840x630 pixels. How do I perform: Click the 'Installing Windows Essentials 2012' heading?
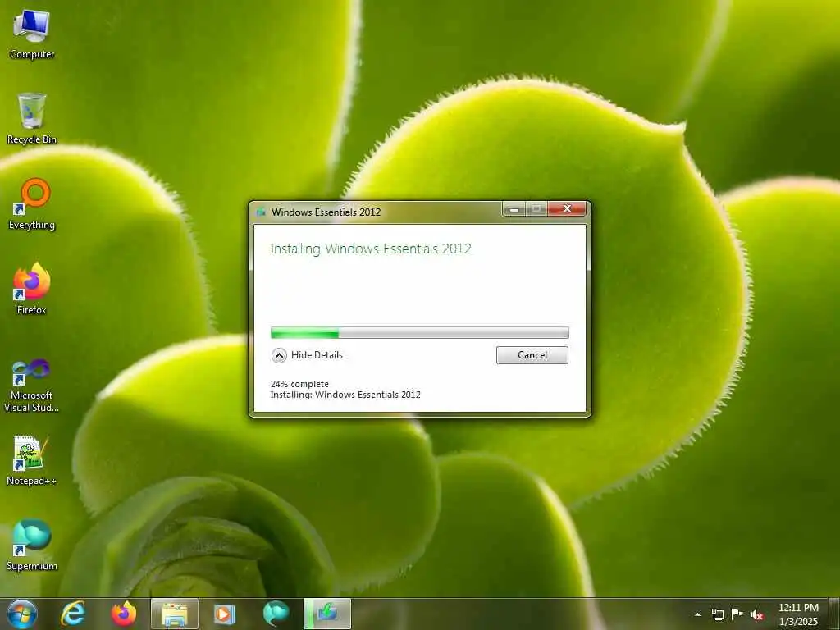370,249
